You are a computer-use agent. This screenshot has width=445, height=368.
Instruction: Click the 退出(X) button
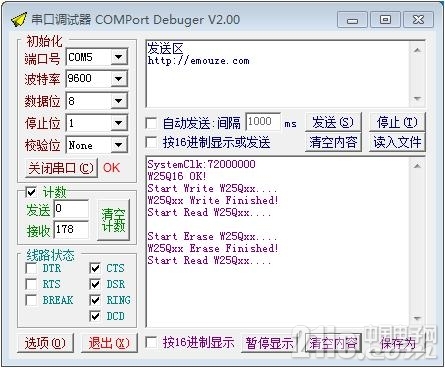click(109, 343)
